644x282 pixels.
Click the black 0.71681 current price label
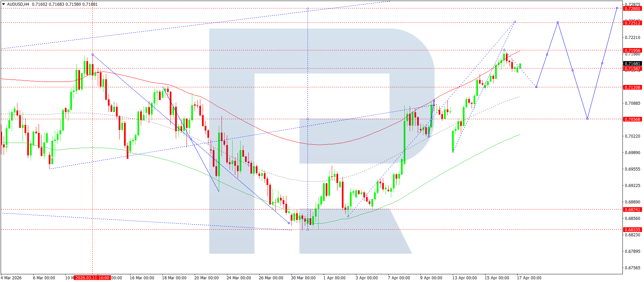(632, 63)
